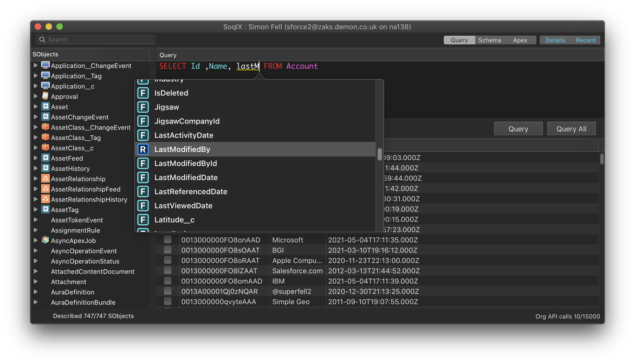Screen dimensions: 635x364
Task: Check the box on the IBM row
Action: [168, 281]
